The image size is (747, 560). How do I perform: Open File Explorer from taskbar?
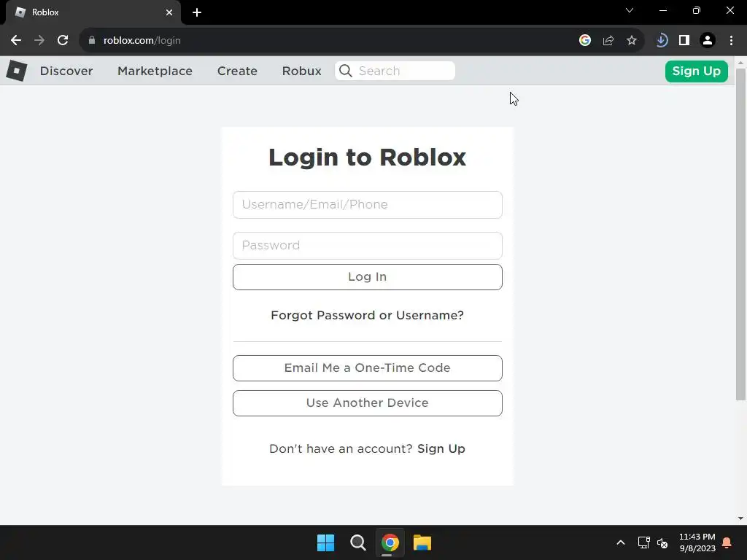(422, 542)
